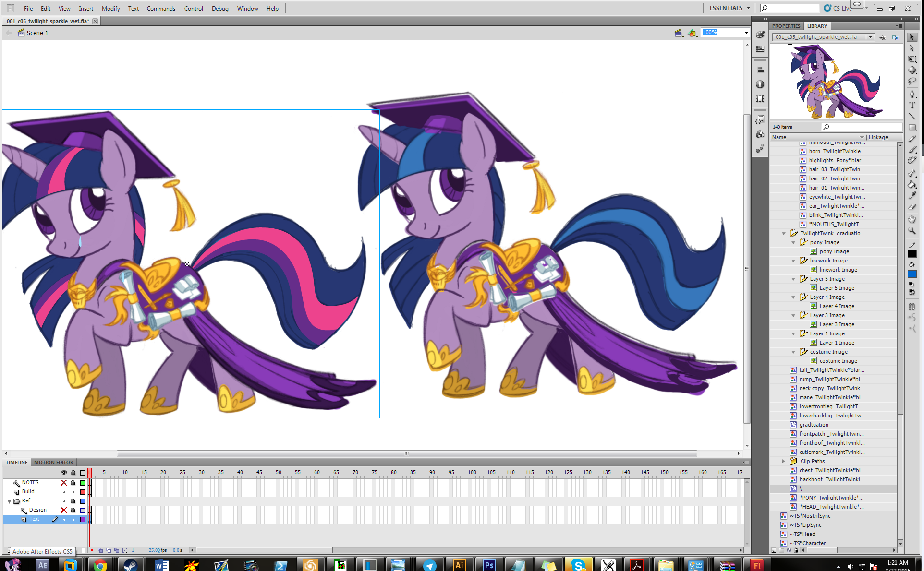Click the stroke color black swatch

coord(912,254)
